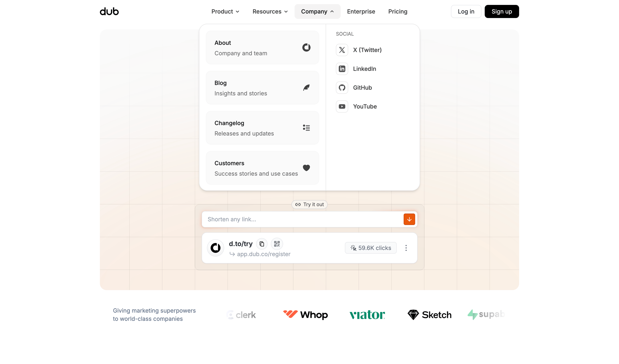Click the LinkedIn icon

(x=342, y=69)
